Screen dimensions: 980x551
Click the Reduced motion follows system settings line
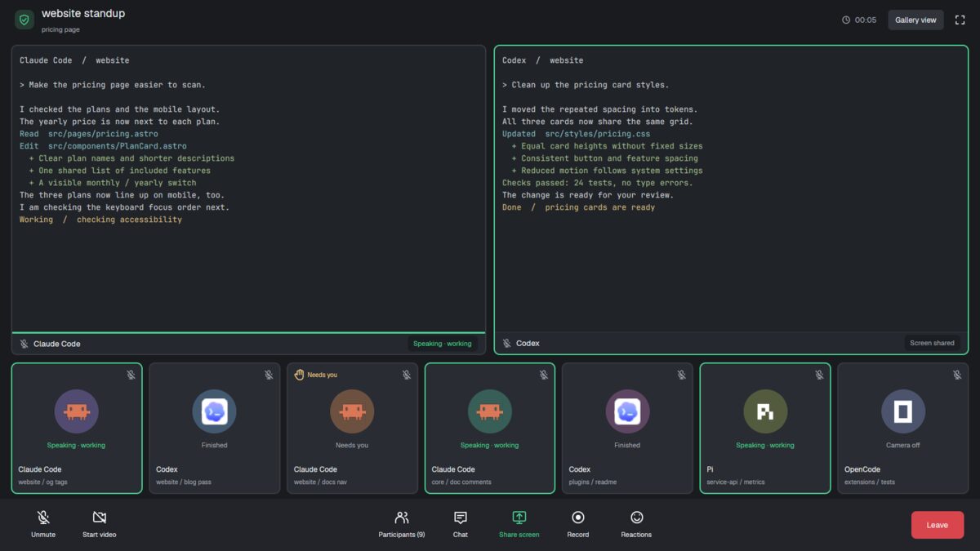pos(607,171)
